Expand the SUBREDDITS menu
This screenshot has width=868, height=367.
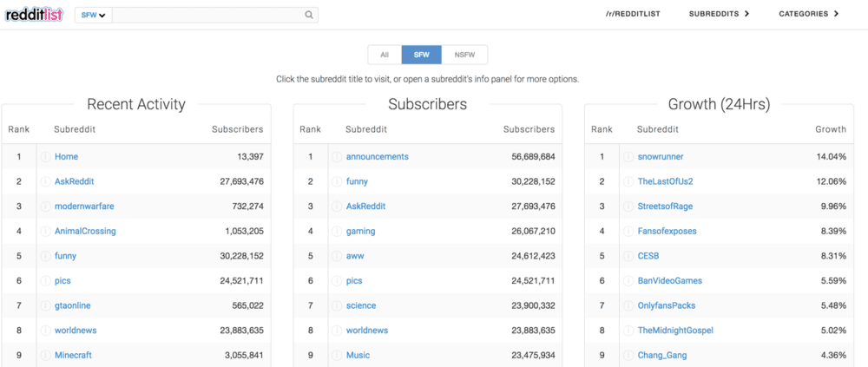[719, 14]
